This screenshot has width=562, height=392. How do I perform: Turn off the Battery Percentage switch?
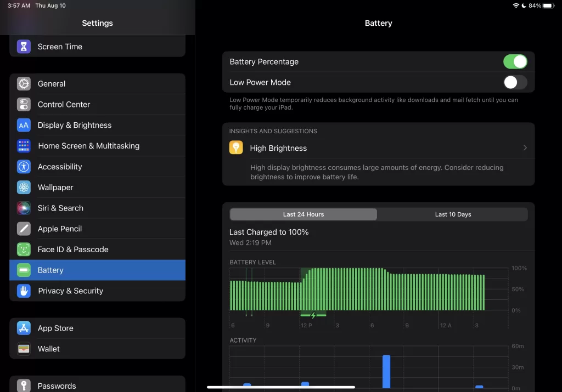515,61
